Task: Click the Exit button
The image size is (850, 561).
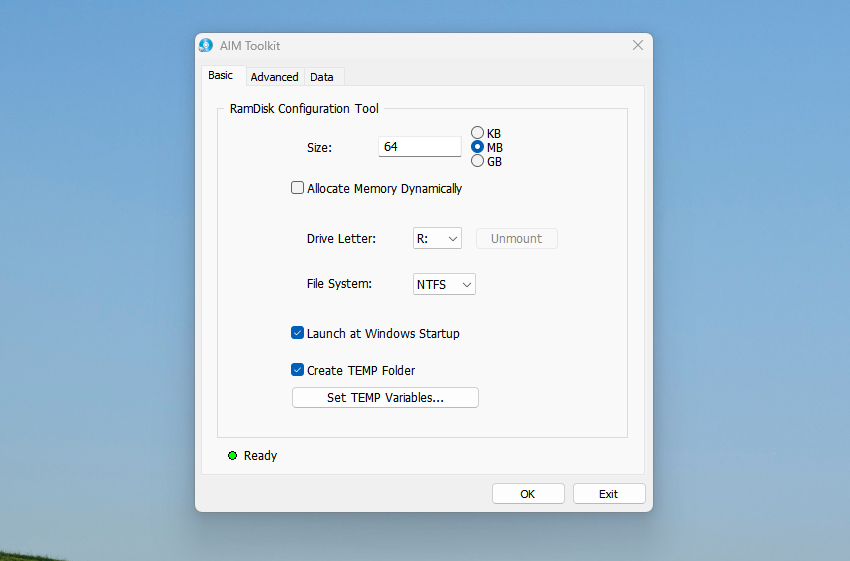Action: tap(608, 494)
